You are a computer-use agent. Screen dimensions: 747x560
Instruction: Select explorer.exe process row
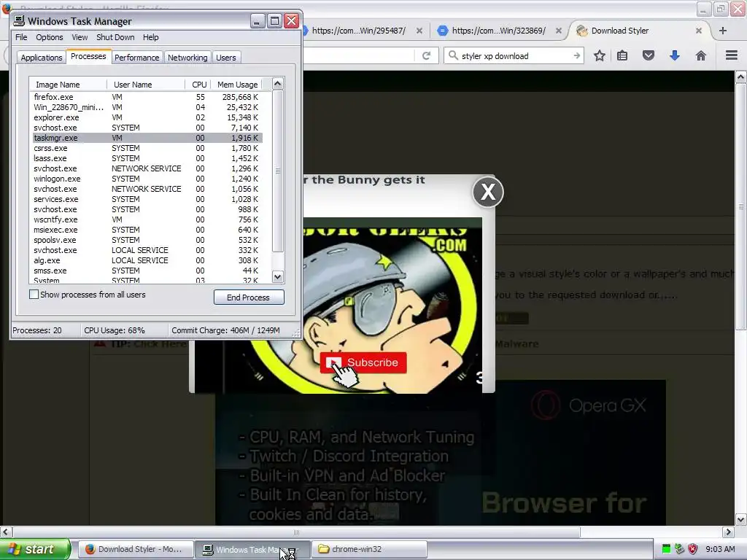click(x=146, y=117)
